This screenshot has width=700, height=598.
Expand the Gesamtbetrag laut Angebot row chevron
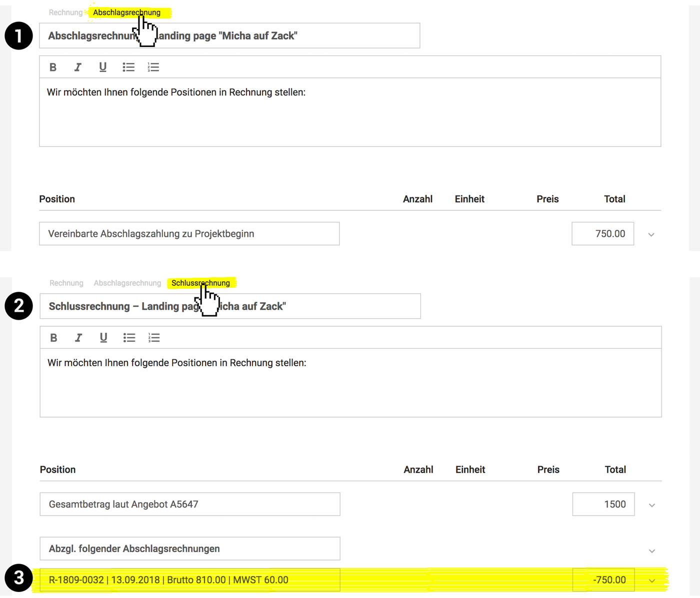tap(651, 505)
